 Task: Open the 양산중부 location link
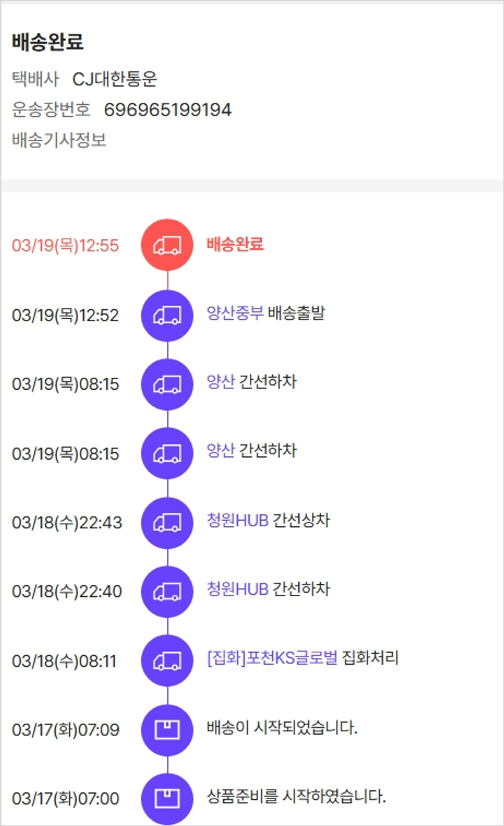235,313
